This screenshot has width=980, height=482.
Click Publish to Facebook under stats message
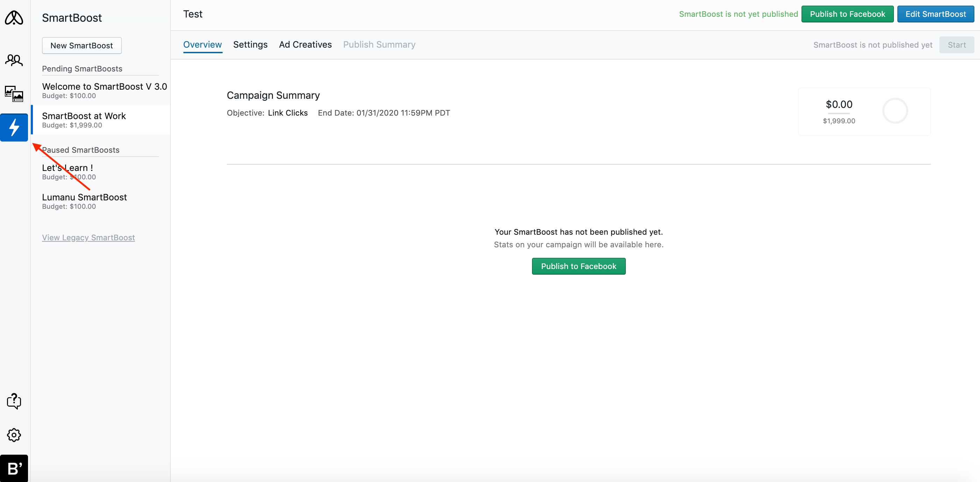[x=579, y=266]
